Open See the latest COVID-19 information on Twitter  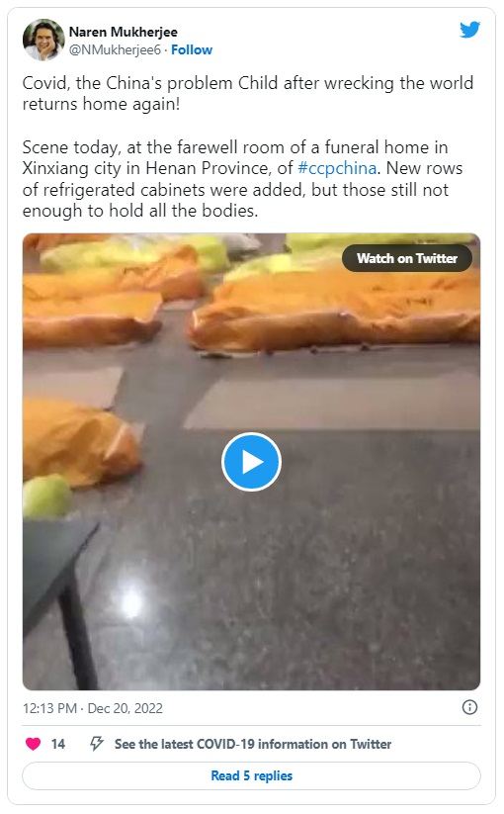pyautogui.click(x=253, y=744)
